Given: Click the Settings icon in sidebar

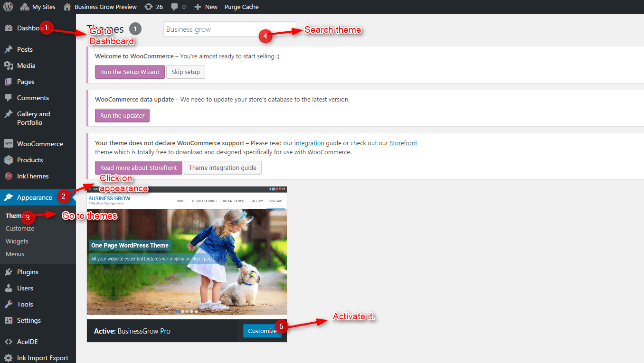Looking at the screenshot, I should [x=9, y=320].
